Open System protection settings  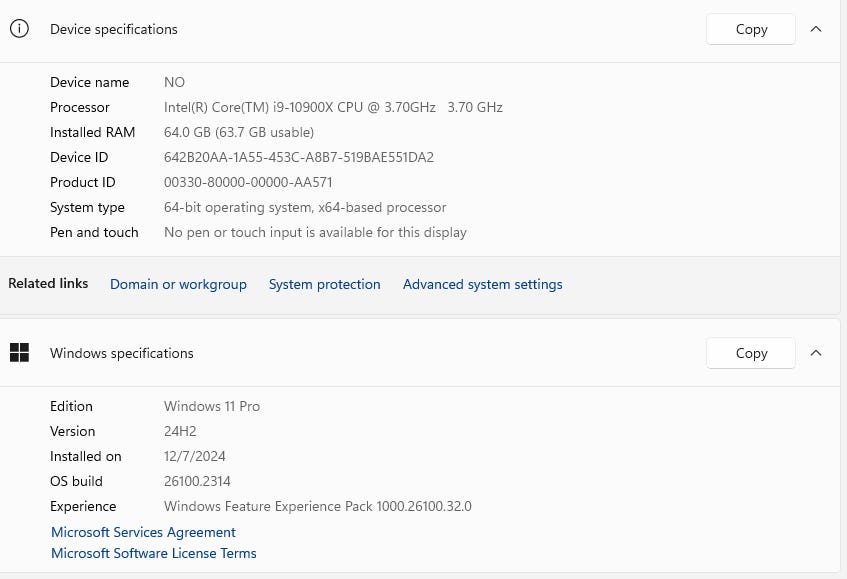(x=324, y=284)
